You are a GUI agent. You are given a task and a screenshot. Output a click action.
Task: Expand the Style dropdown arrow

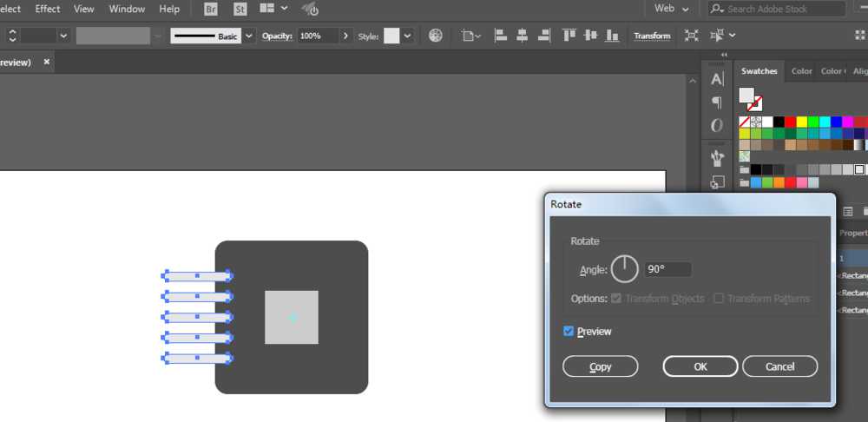click(x=407, y=36)
